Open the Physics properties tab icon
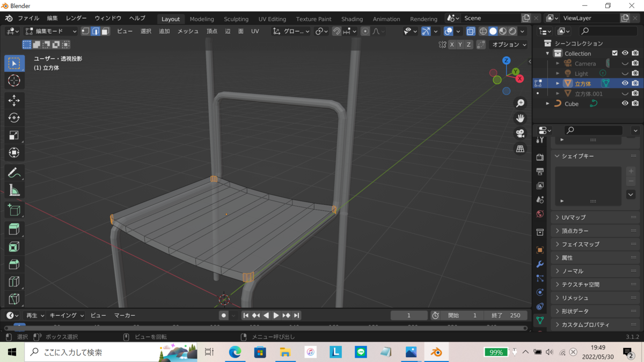The image size is (644, 362). [x=540, y=292]
